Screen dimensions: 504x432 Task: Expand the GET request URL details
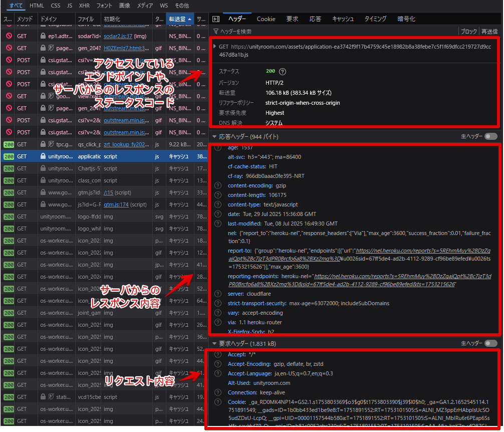(214, 46)
